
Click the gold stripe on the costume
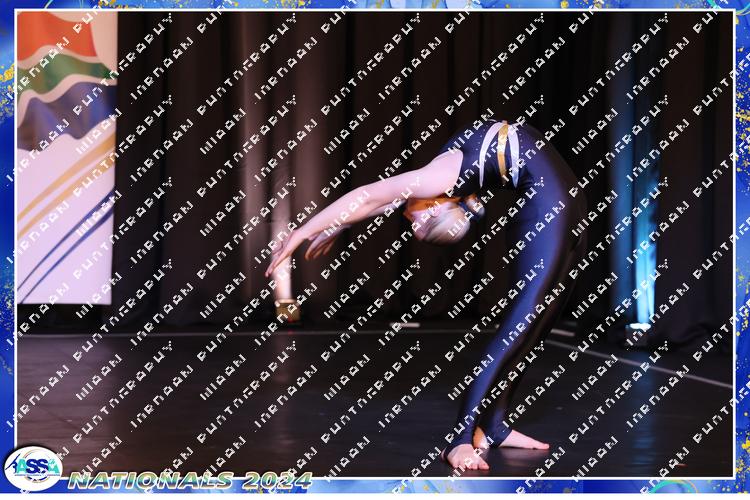[x=503, y=150]
